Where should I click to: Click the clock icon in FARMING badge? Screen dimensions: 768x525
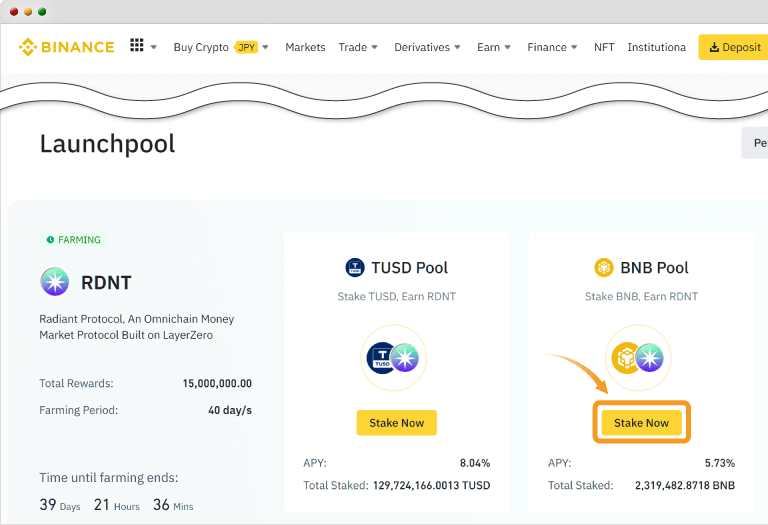click(50, 239)
